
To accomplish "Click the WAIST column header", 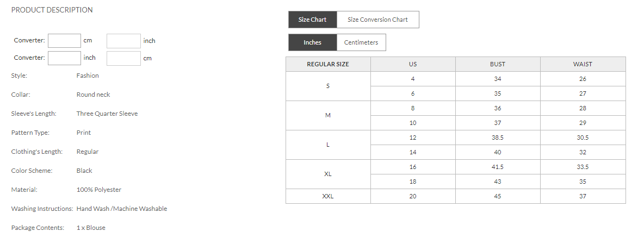I will 583,64.
